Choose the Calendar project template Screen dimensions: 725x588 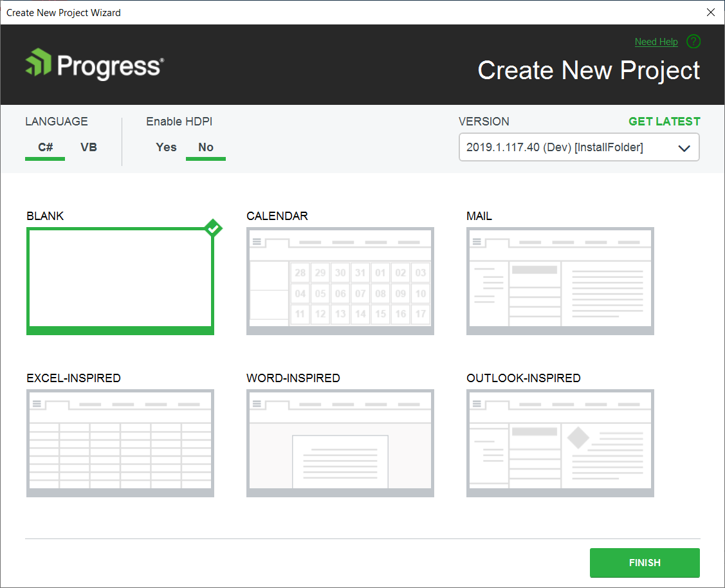(x=340, y=281)
